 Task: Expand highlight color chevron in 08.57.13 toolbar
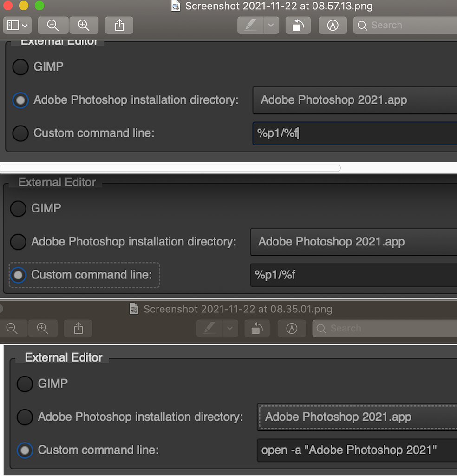point(271,25)
